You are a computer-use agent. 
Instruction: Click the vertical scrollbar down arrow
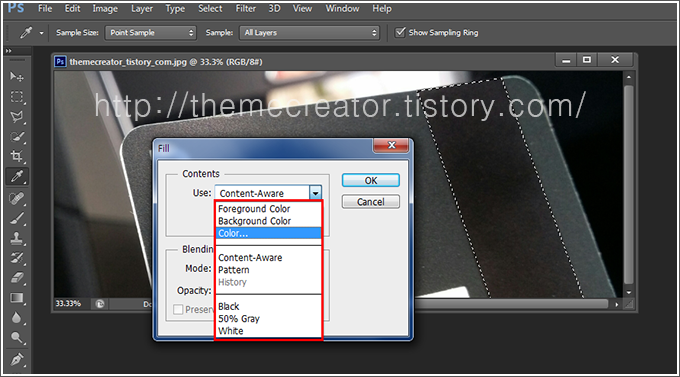click(629, 293)
